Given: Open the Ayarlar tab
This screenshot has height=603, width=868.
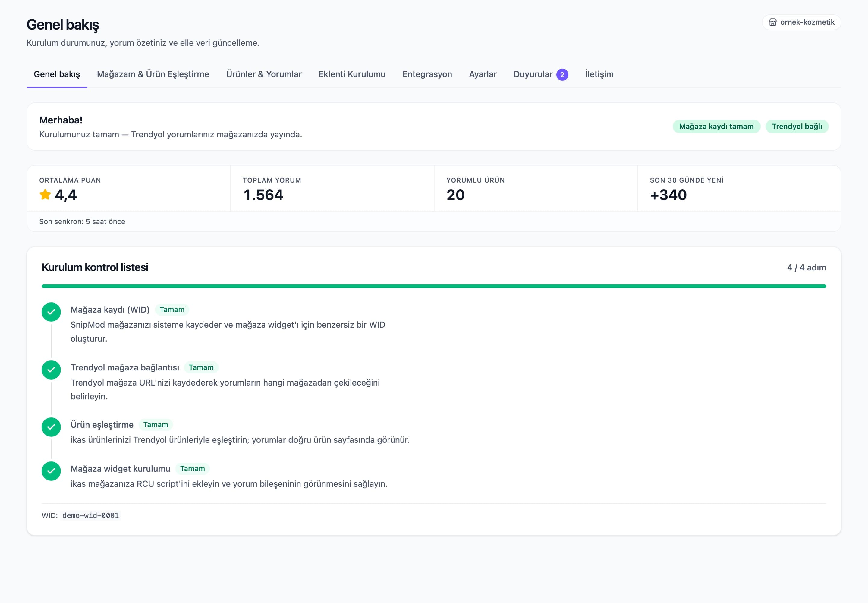Looking at the screenshot, I should pos(483,74).
